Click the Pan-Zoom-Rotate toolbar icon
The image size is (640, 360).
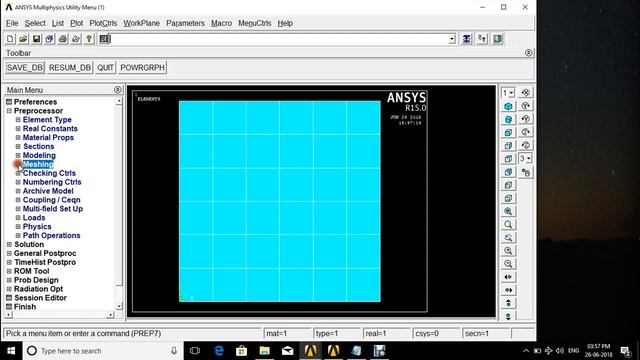click(x=49, y=39)
